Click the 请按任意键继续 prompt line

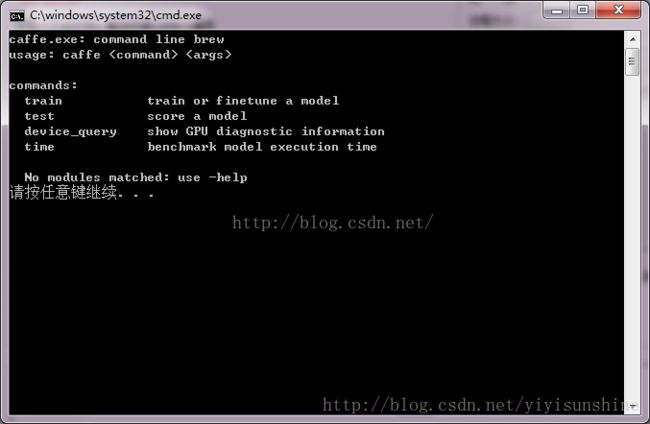82,193
